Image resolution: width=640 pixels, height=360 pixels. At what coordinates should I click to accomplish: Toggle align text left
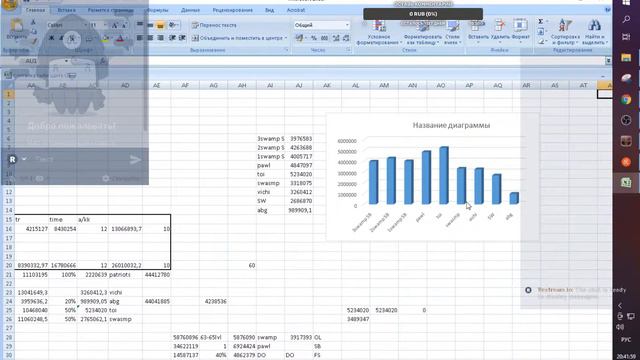click(x=140, y=38)
